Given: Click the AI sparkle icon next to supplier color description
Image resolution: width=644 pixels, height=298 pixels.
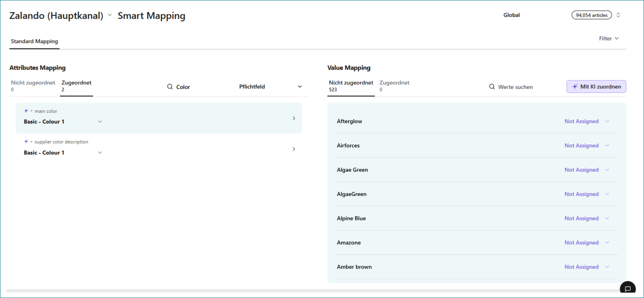Looking at the screenshot, I should click(26, 141).
